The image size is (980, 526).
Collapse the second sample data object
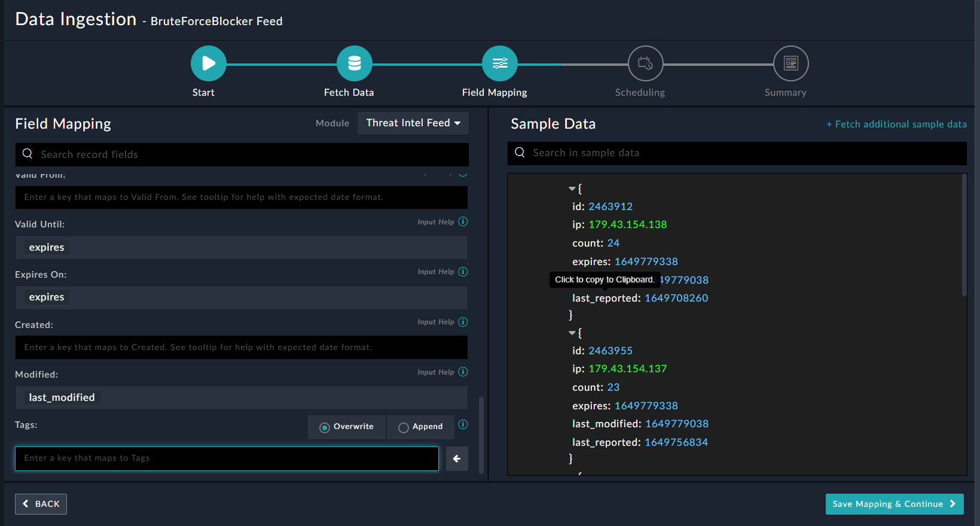(x=572, y=333)
